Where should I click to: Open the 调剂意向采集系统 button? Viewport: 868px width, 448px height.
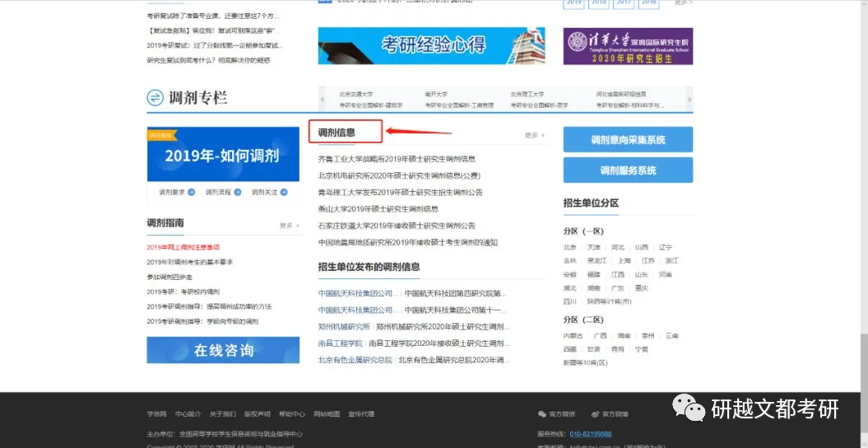pyautogui.click(x=628, y=139)
